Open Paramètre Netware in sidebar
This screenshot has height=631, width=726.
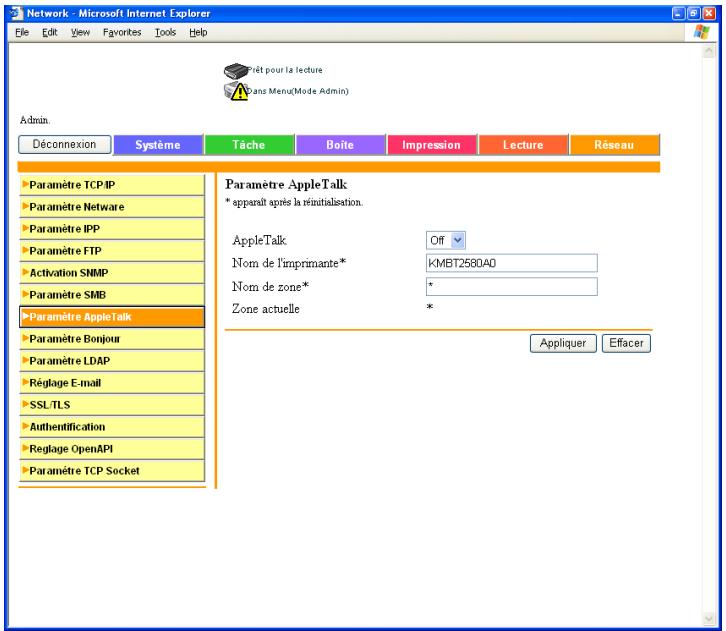click(112, 207)
